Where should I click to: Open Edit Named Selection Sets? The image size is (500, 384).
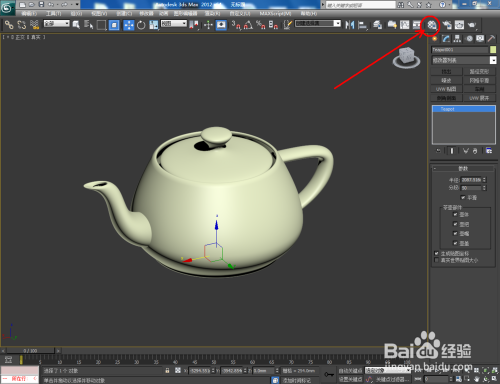tap(288, 25)
